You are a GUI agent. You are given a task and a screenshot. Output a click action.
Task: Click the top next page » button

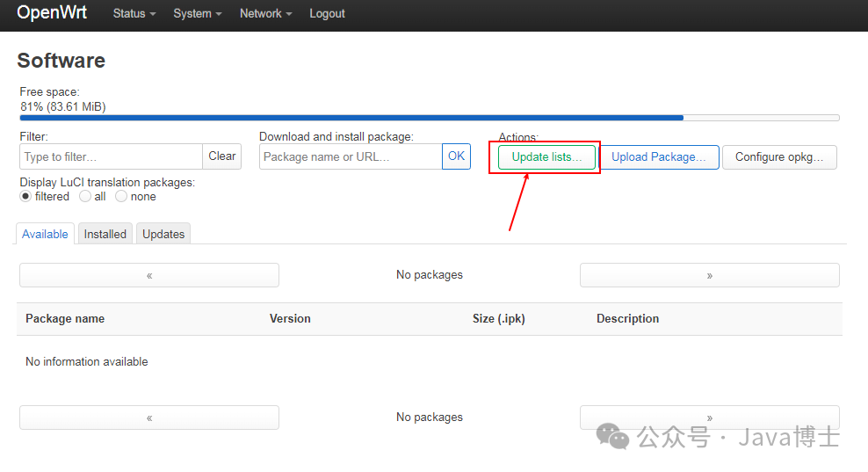pyautogui.click(x=709, y=275)
